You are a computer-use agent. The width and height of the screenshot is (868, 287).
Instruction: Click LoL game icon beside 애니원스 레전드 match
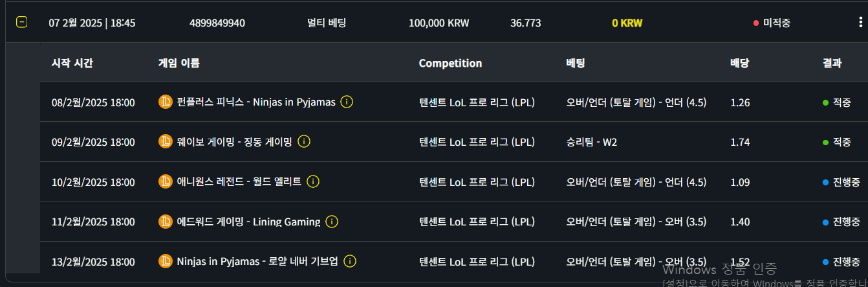coord(166,181)
